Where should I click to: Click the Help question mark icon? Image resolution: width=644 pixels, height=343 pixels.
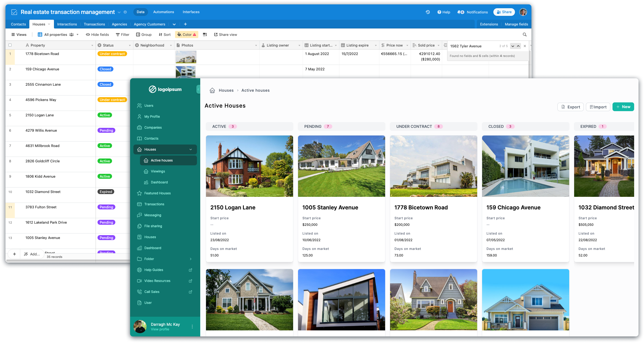(x=439, y=12)
